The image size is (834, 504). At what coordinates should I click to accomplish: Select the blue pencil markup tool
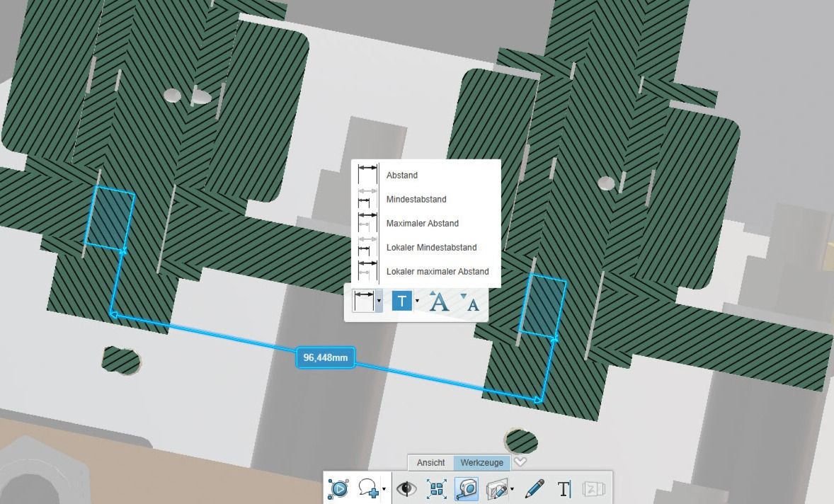pos(535,488)
